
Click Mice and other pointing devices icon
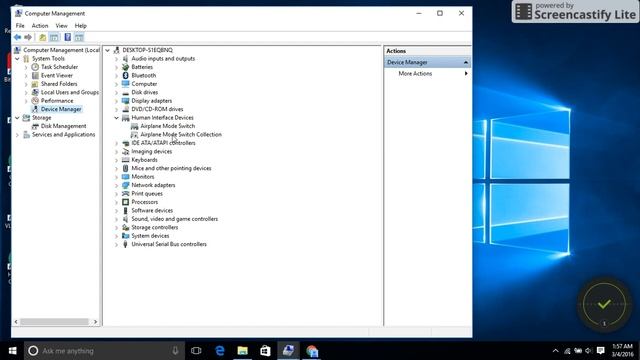(x=125, y=168)
